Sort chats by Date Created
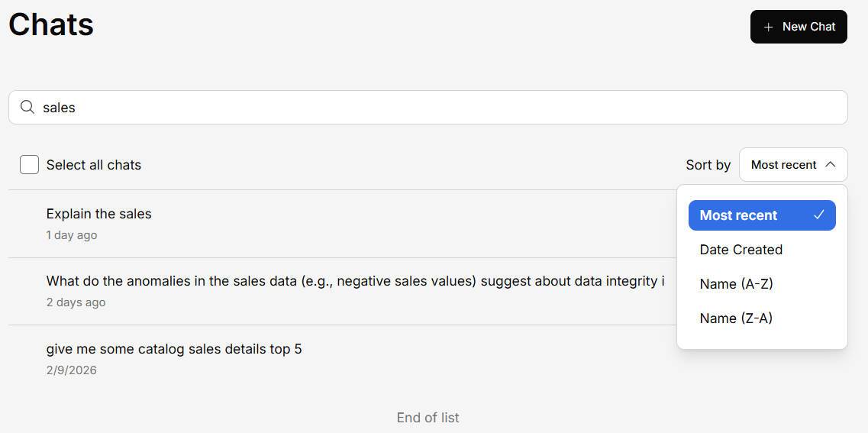The height and width of the screenshot is (433, 868). [741, 250]
